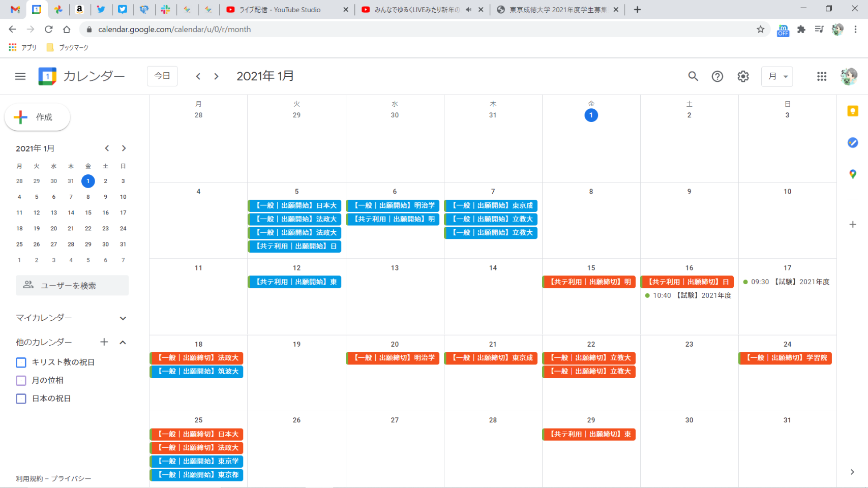This screenshot has height=488, width=868.
Task: Collapse the 他のカレンダー section
Action: point(123,342)
